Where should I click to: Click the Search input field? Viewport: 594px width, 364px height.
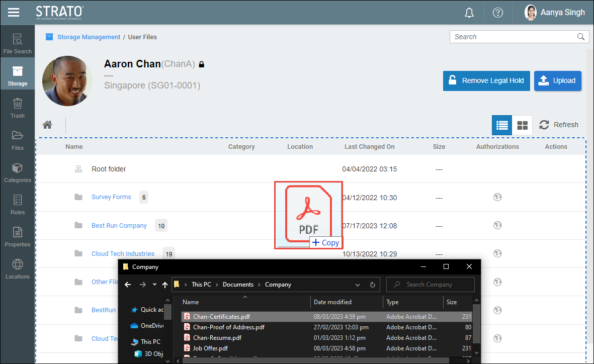(513, 37)
